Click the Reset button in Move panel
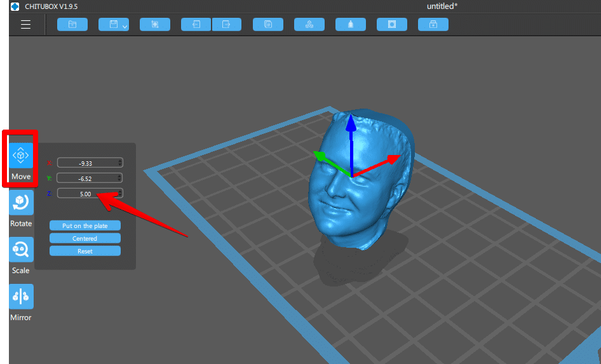 (x=85, y=251)
